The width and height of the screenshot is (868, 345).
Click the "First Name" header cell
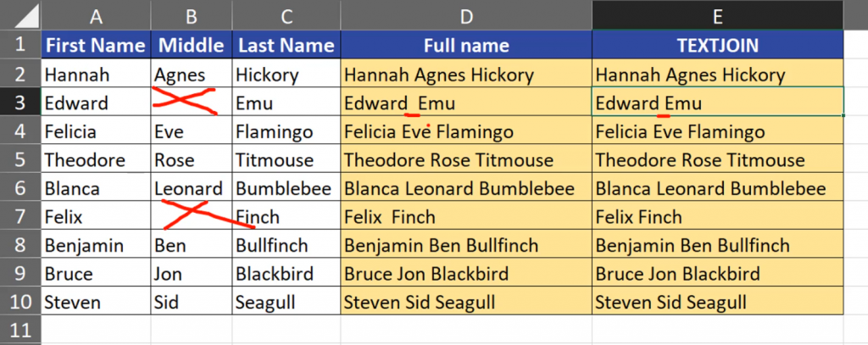click(96, 45)
